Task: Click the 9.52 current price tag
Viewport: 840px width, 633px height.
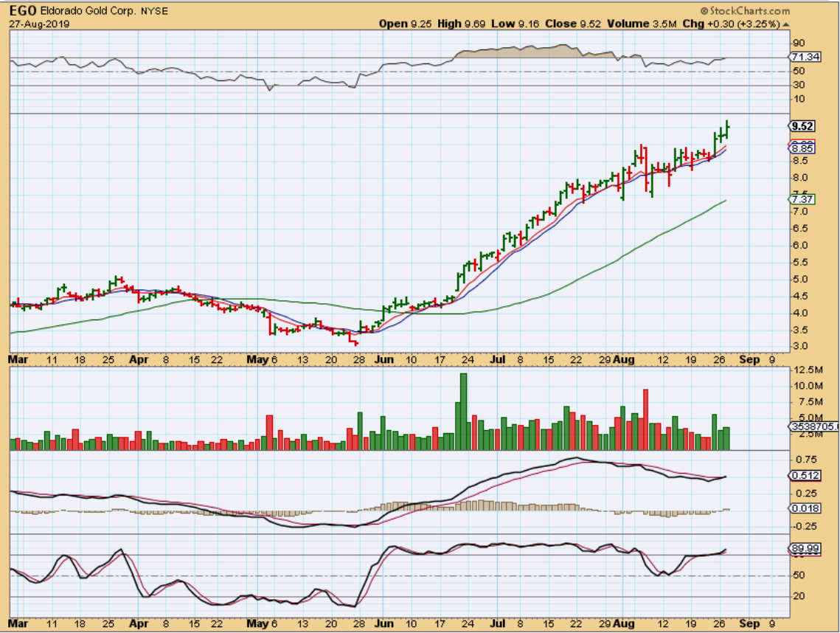Action: 801,126
